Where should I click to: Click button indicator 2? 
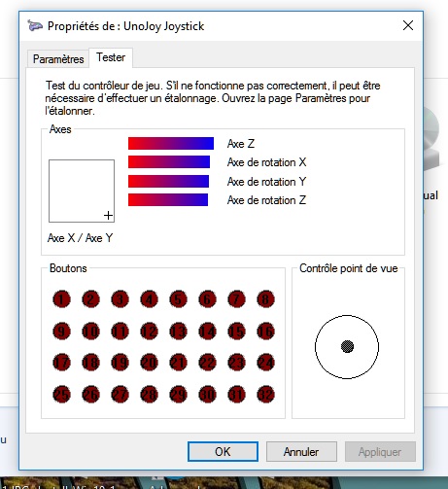click(90, 298)
